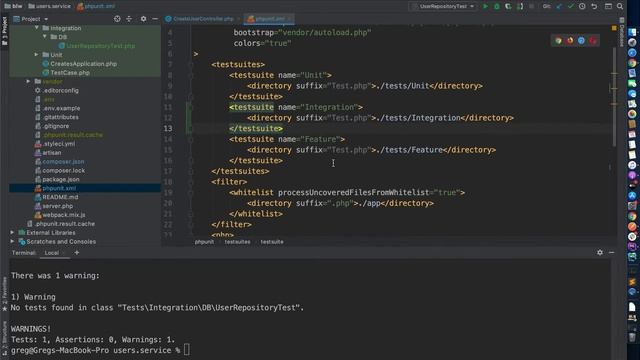640x360 pixels.
Task: Open file preview in Opera browser icon
Action: coord(593,40)
